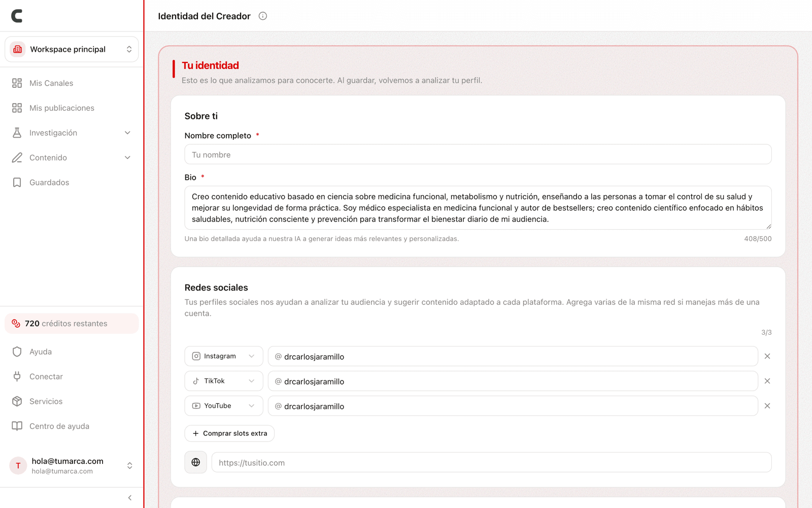Open the Workspace principal switcher
This screenshot has width=812, height=508.
(72, 49)
